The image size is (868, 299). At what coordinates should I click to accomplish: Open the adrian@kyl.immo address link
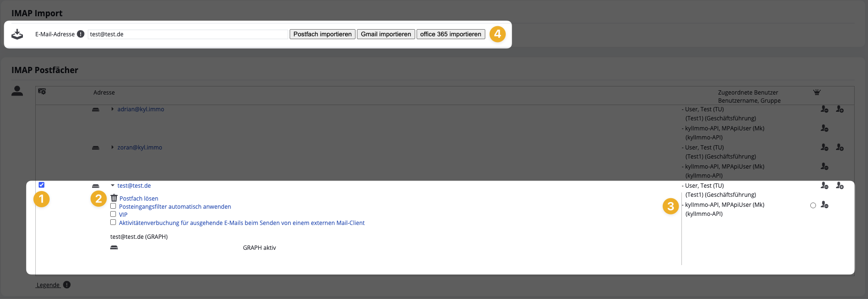pyautogui.click(x=141, y=109)
